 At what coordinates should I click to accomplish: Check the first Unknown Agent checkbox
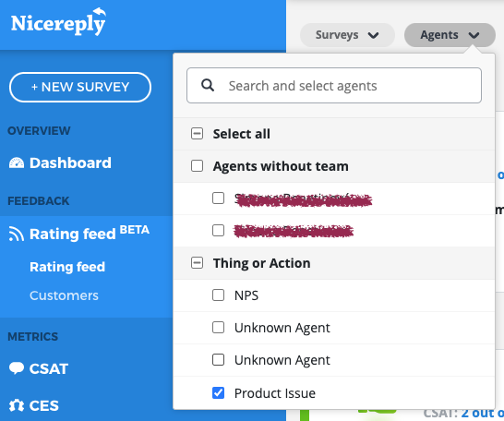click(x=218, y=328)
